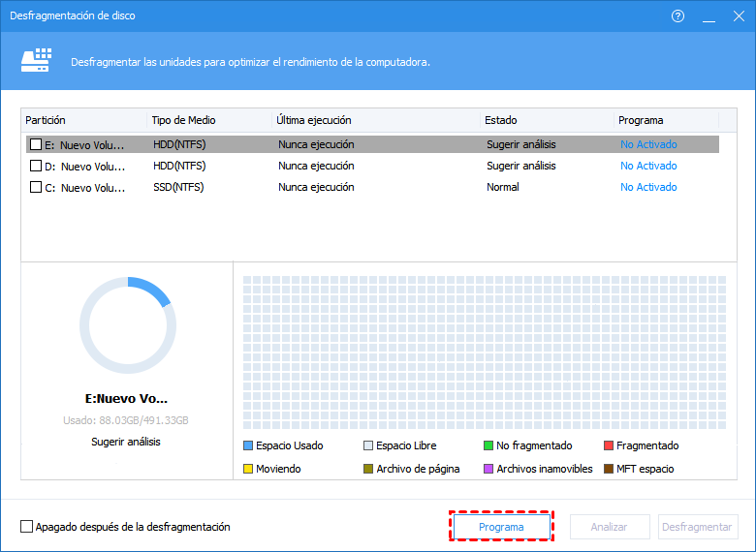Check the E: Nuevo Volumen partition checkbox
This screenshot has height=552, width=756.
pos(36,144)
